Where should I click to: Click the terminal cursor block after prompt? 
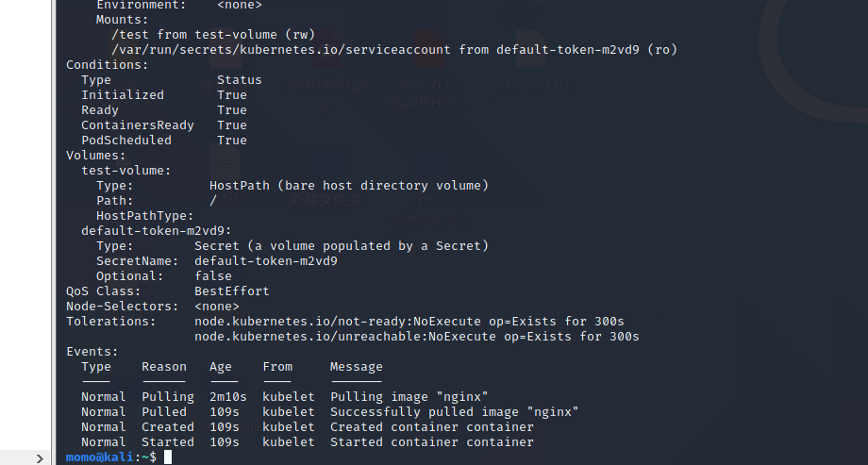[168, 457]
